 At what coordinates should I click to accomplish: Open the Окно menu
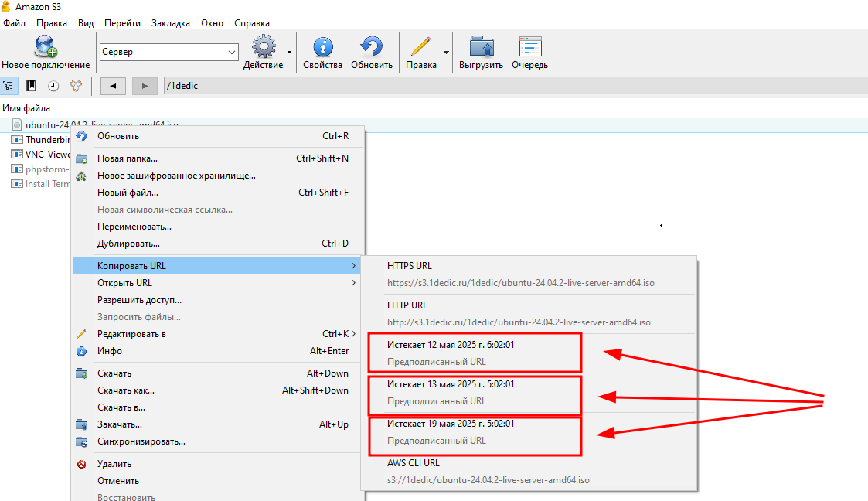[x=212, y=23]
